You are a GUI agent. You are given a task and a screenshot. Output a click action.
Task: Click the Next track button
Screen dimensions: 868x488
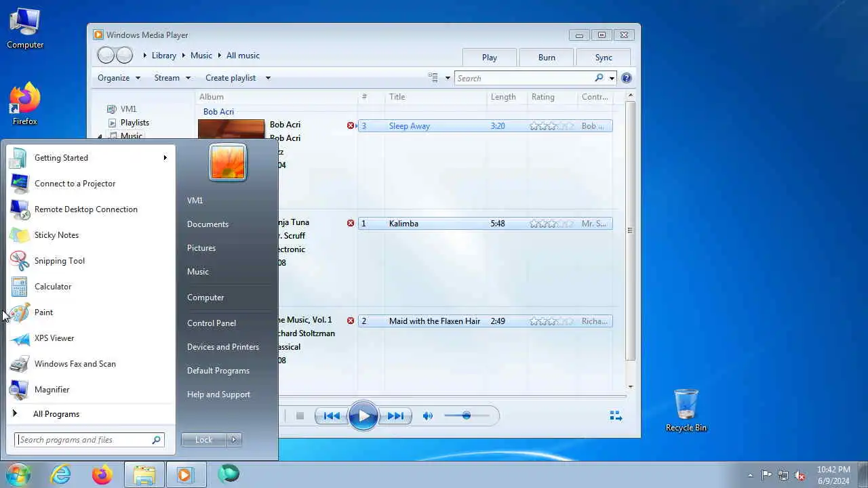point(395,416)
